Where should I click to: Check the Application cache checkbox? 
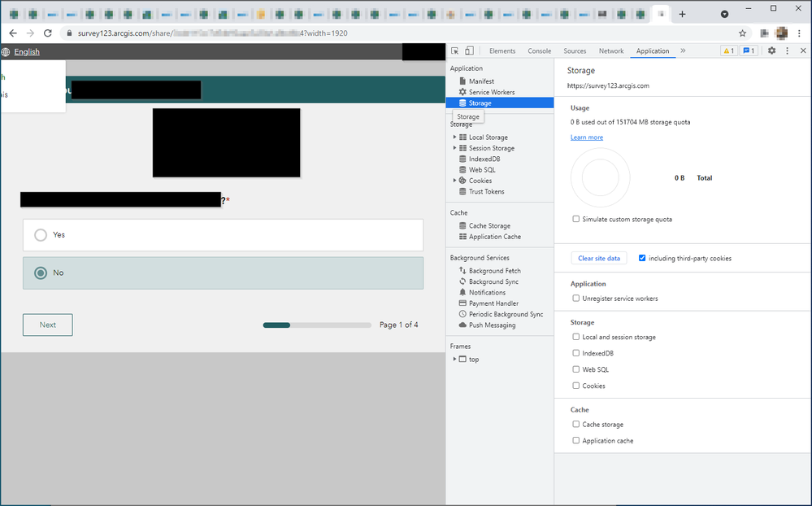pyautogui.click(x=575, y=440)
